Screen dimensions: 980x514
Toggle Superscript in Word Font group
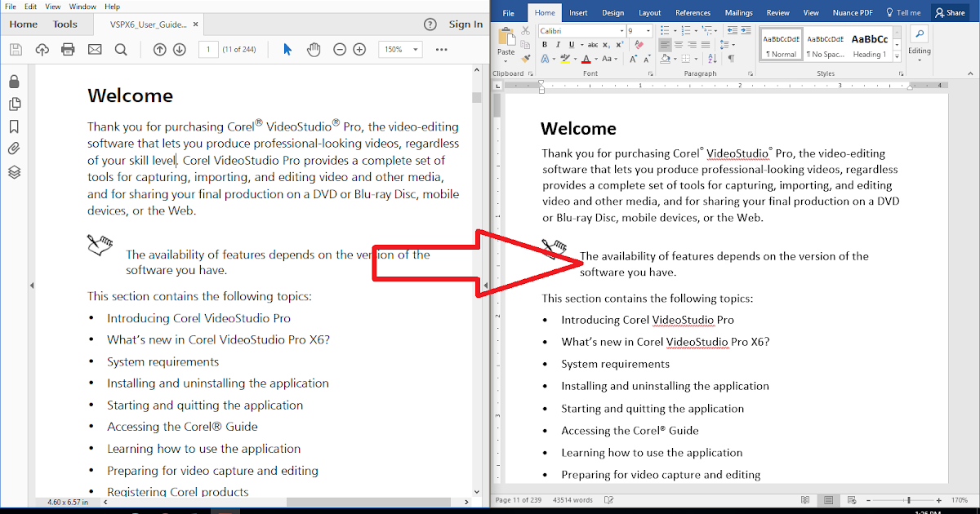pos(620,45)
